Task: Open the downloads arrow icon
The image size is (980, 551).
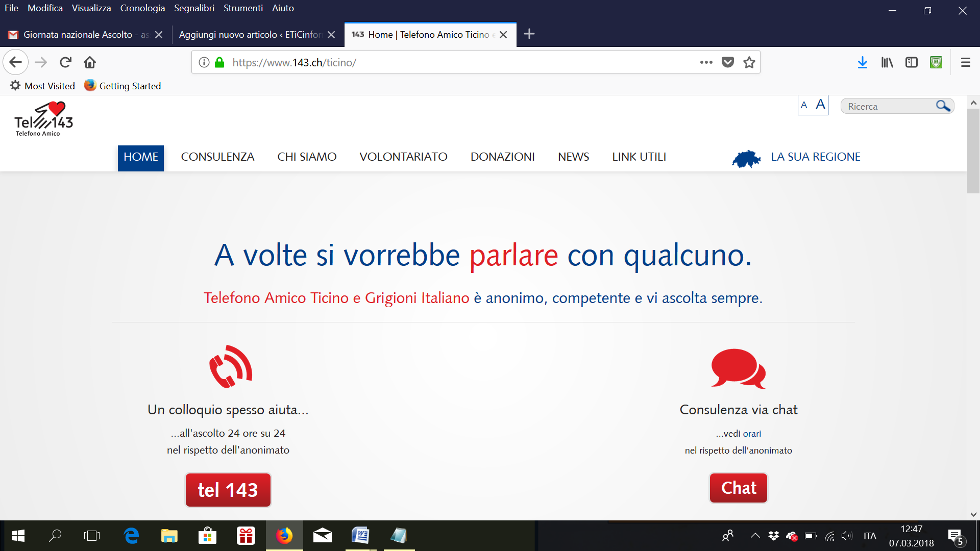Action: point(863,62)
